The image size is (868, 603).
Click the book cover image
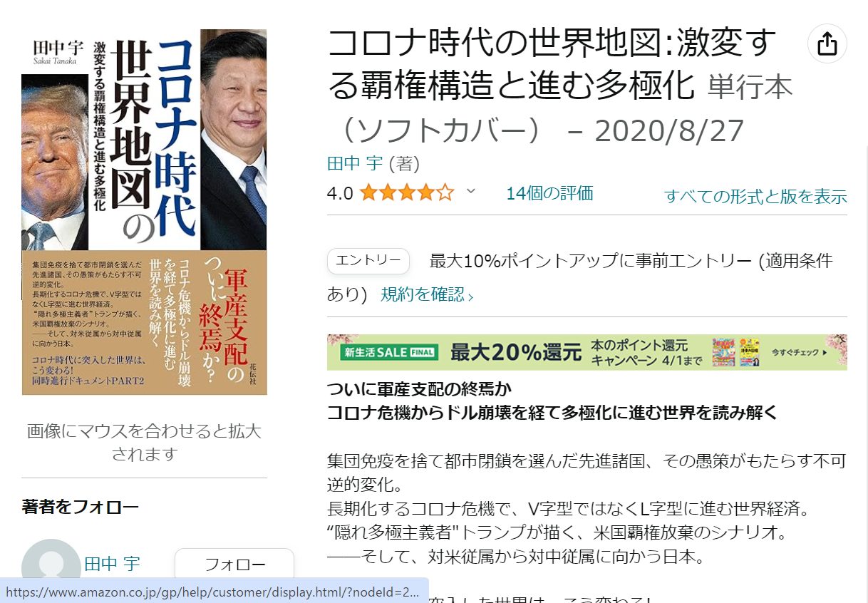point(145,212)
